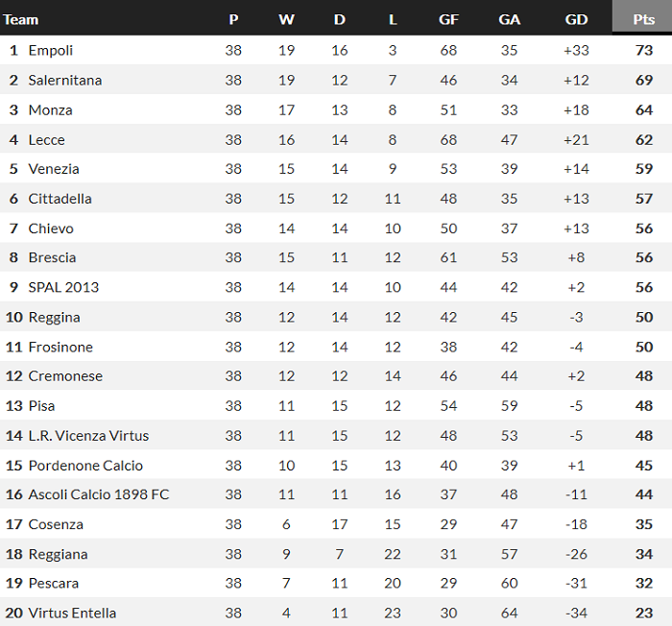The height and width of the screenshot is (626, 672).
Task: Click the L (losses) column header
Action: point(392,19)
